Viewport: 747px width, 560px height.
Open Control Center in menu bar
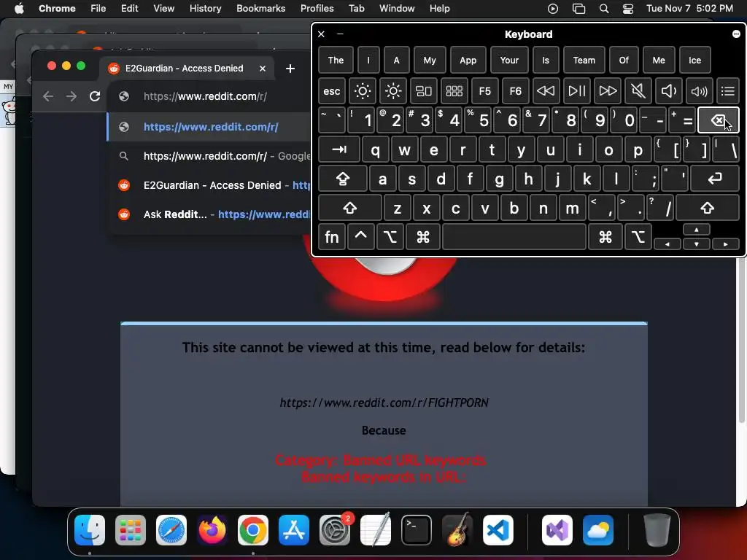pyautogui.click(x=628, y=8)
